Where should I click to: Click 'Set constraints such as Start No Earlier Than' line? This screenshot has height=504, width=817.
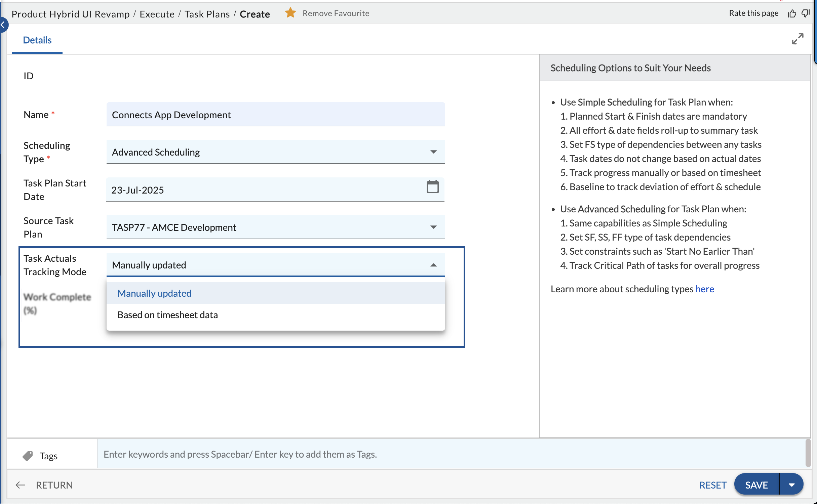tap(657, 251)
